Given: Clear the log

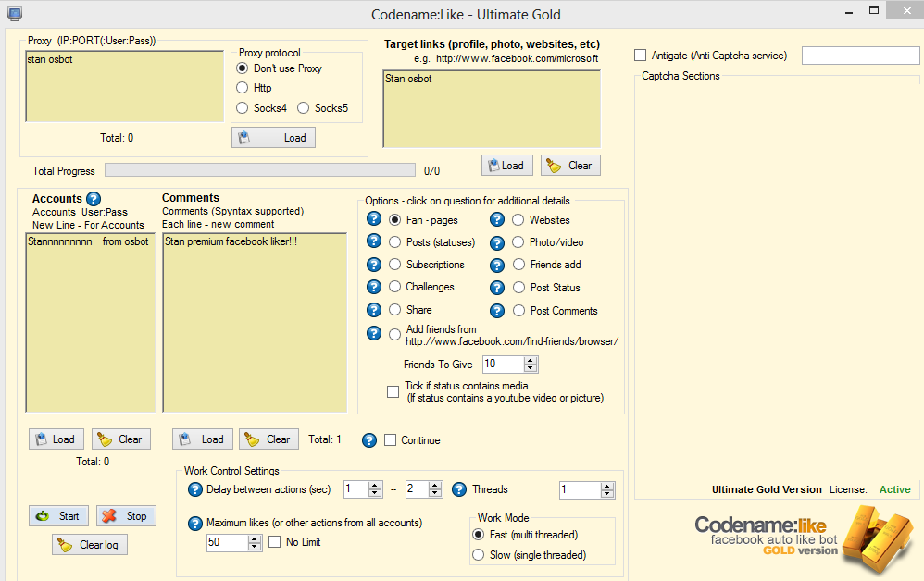Looking at the screenshot, I should coord(90,545).
